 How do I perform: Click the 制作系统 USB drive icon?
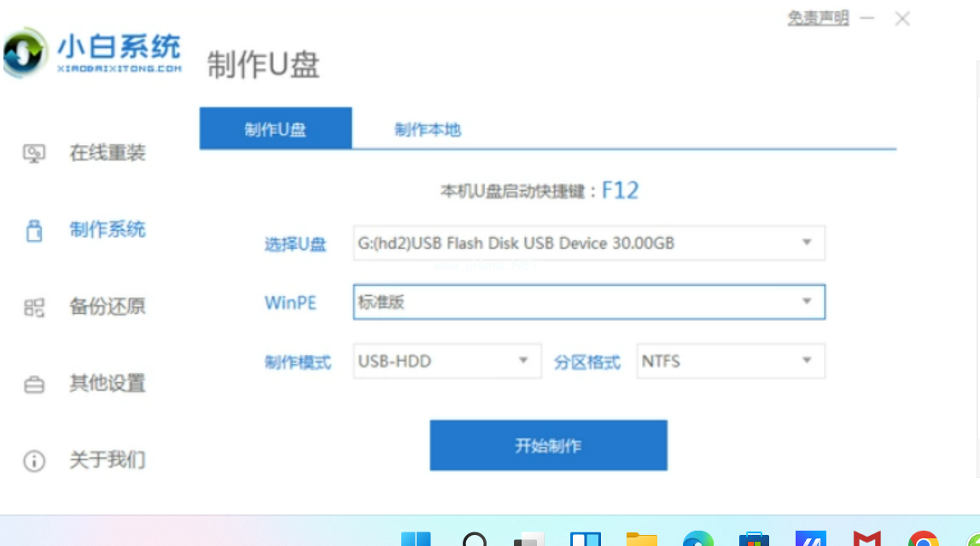click(x=34, y=230)
